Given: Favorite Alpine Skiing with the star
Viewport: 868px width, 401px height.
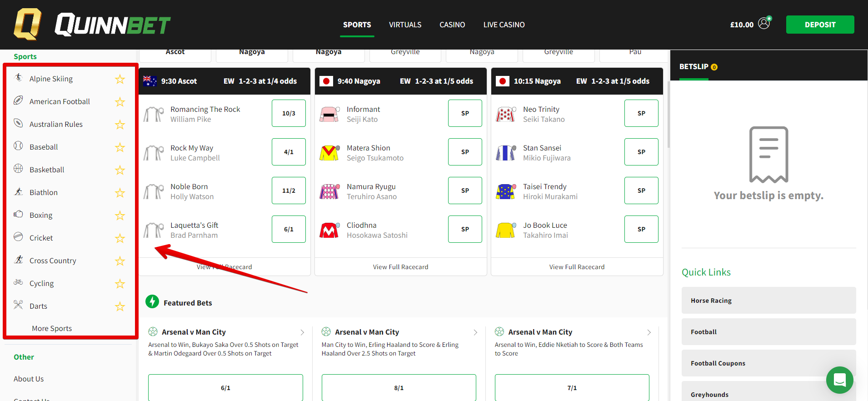Looking at the screenshot, I should [x=120, y=79].
